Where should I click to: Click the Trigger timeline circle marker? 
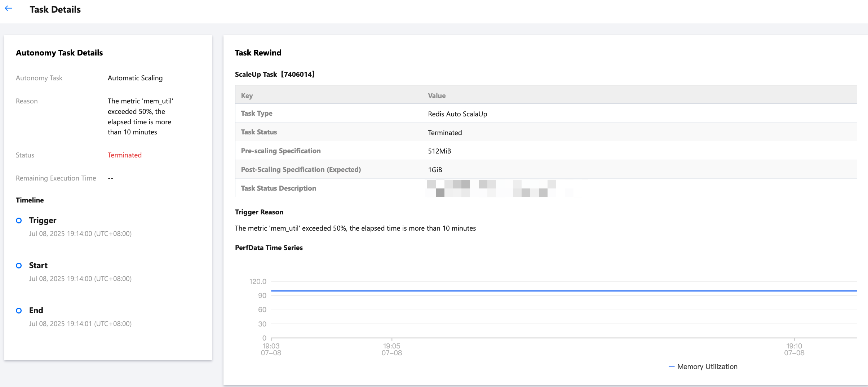[x=19, y=221]
